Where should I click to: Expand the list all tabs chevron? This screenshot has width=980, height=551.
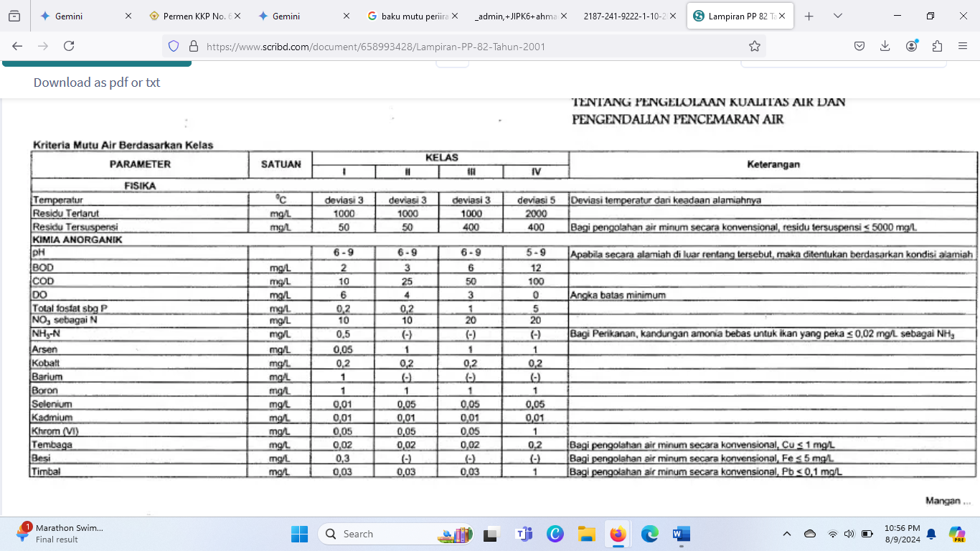click(837, 16)
